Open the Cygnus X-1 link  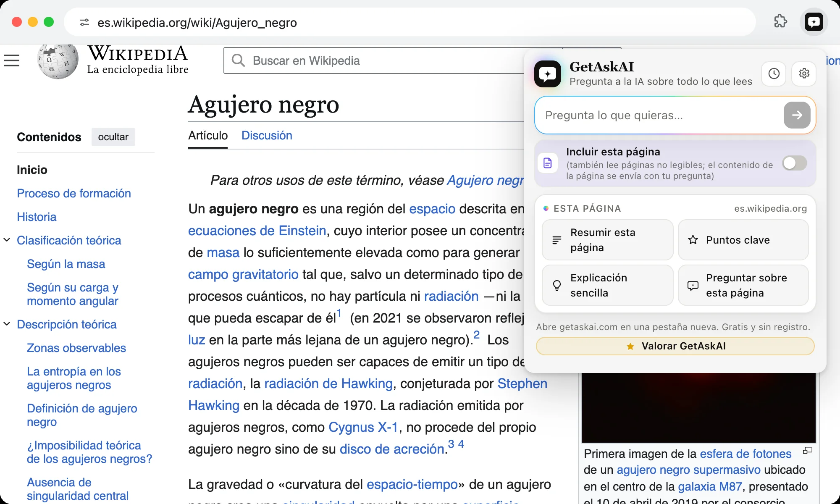[363, 427]
